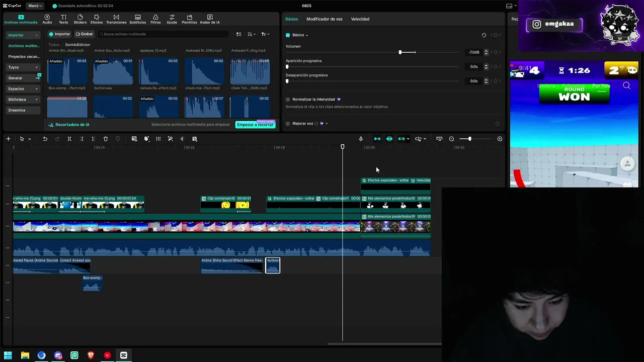The height and width of the screenshot is (362, 644).
Task: Toggle the main track magnet
Action: pyautogui.click(x=377, y=139)
